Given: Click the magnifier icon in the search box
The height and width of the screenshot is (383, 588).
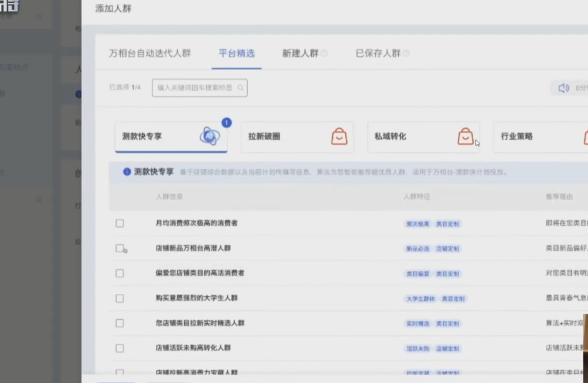Looking at the screenshot, I should coord(240,88).
